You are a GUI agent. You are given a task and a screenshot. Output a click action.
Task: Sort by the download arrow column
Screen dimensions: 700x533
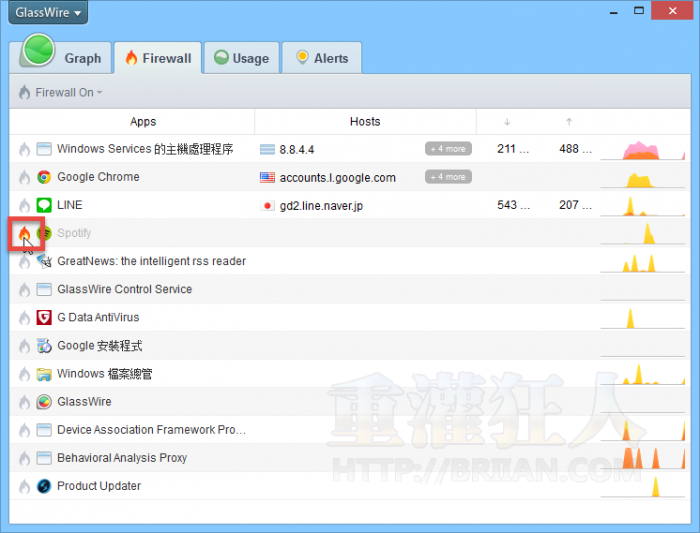pyautogui.click(x=507, y=121)
